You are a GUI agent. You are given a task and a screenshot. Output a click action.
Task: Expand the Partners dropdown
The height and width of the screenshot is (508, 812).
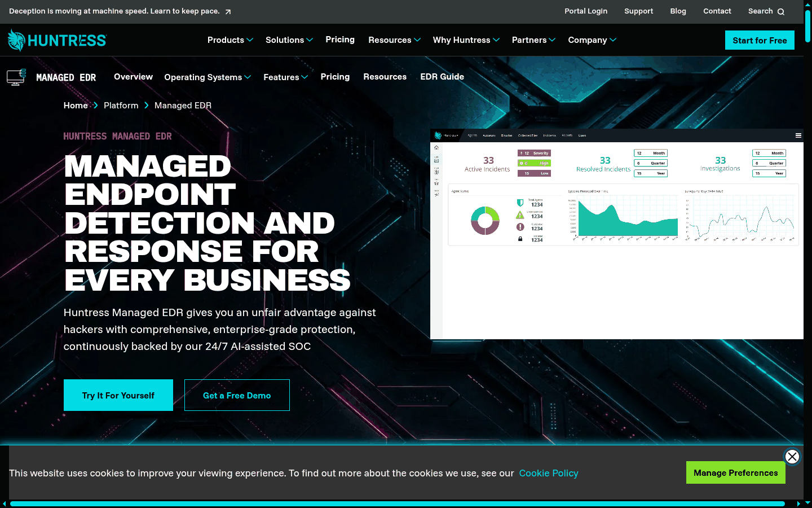click(533, 40)
